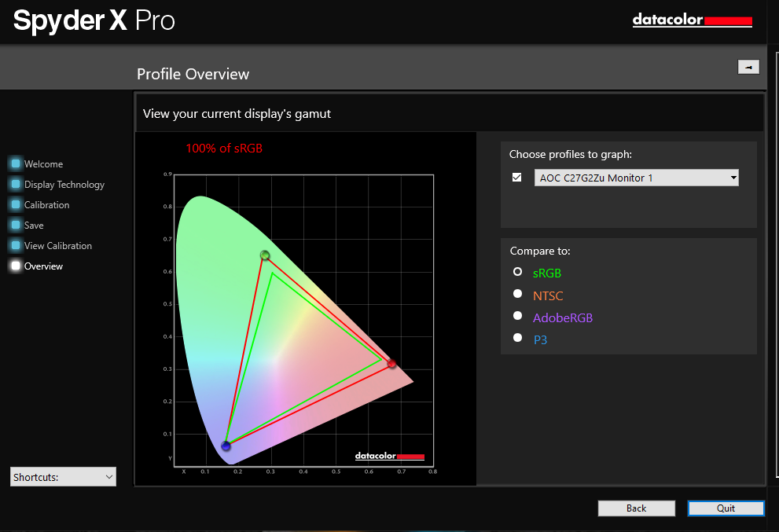Click the Quit button
The width and height of the screenshot is (779, 532).
(x=726, y=508)
